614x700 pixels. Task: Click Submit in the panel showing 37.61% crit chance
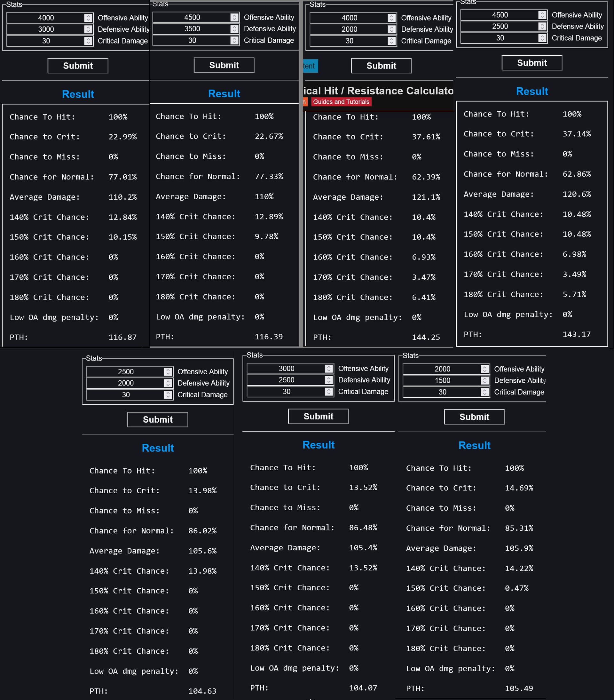pyautogui.click(x=381, y=66)
